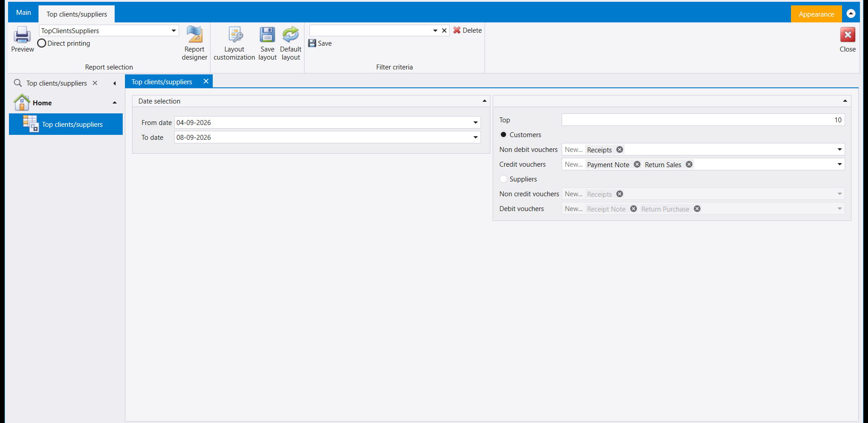Remove the Payment Note tag

pos(637,164)
